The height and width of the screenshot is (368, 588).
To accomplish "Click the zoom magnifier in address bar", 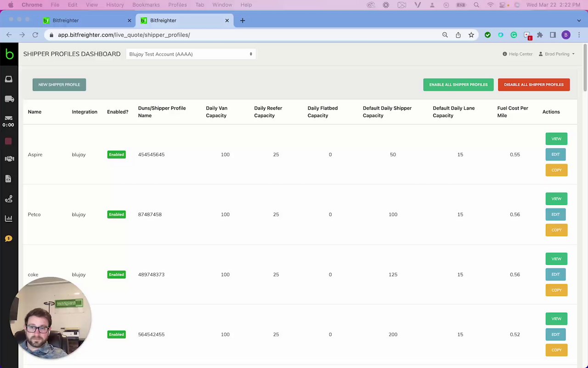I will (445, 35).
